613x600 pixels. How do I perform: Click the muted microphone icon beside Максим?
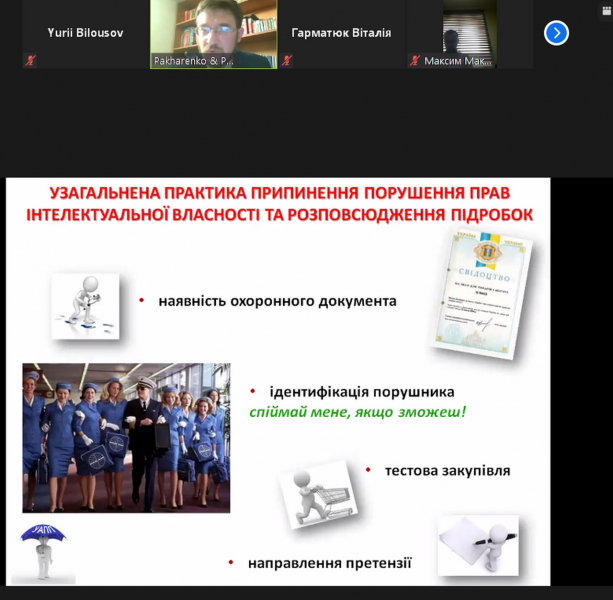pyautogui.click(x=415, y=61)
